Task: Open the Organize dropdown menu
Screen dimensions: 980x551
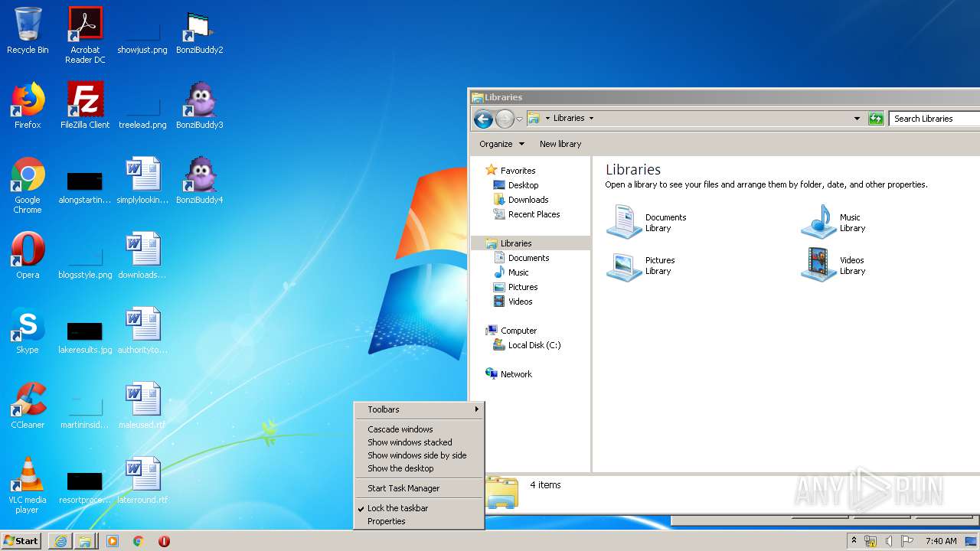Action: [501, 144]
